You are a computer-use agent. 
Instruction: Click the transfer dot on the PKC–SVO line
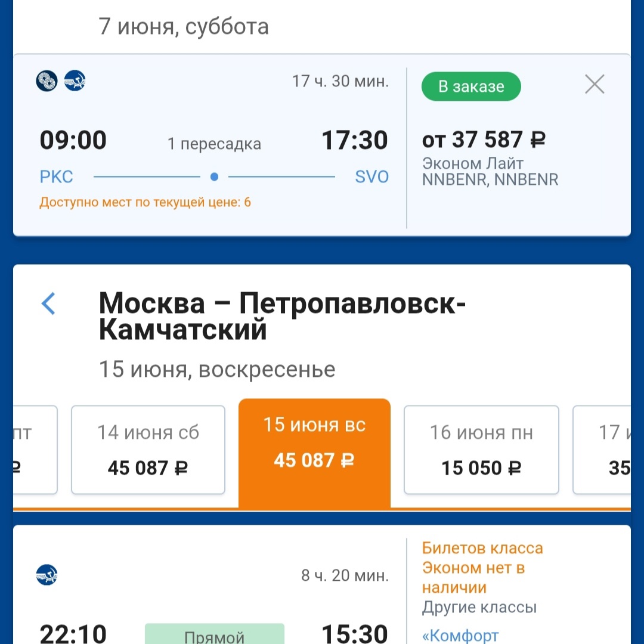(x=215, y=177)
